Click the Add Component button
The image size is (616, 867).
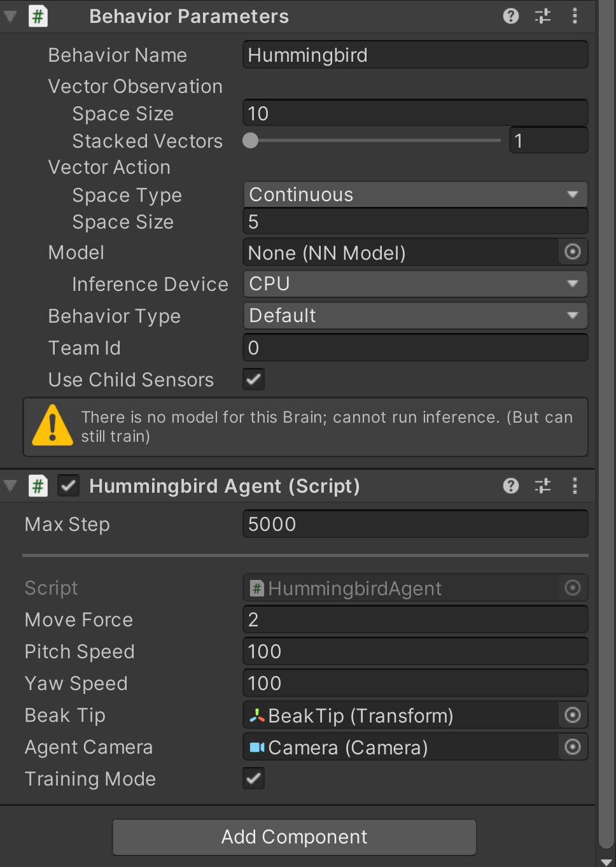coord(294,836)
